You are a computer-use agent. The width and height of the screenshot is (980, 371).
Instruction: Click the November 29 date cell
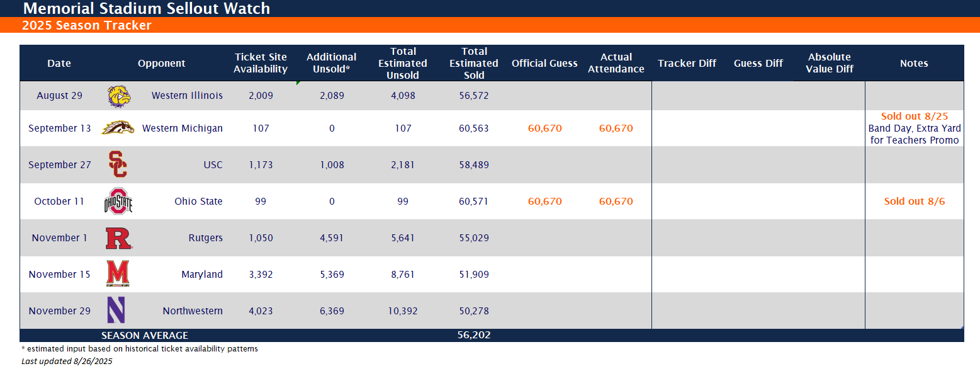tap(60, 311)
